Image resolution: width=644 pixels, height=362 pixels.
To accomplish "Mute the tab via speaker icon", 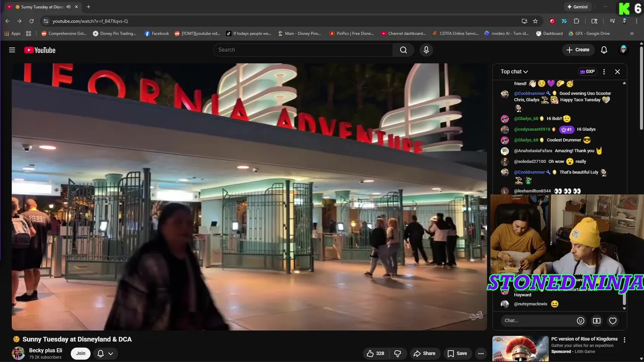I will (68, 7).
